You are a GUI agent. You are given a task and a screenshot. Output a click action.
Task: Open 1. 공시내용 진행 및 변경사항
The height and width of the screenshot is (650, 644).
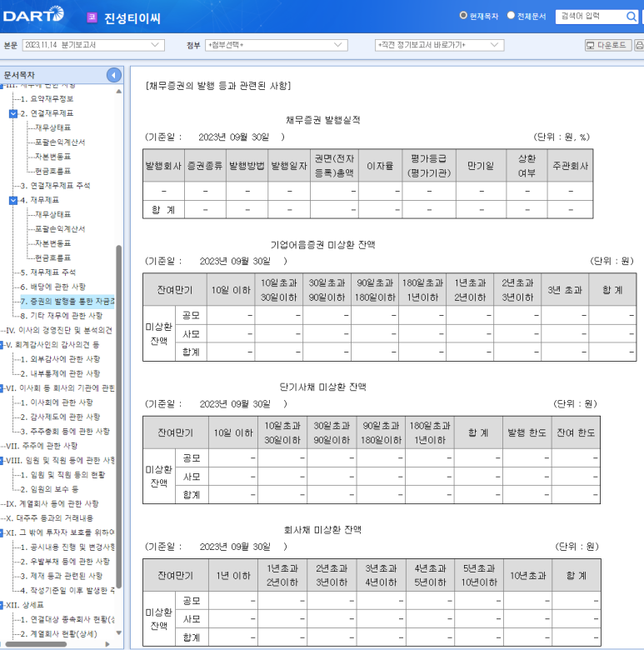pos(67,547)
